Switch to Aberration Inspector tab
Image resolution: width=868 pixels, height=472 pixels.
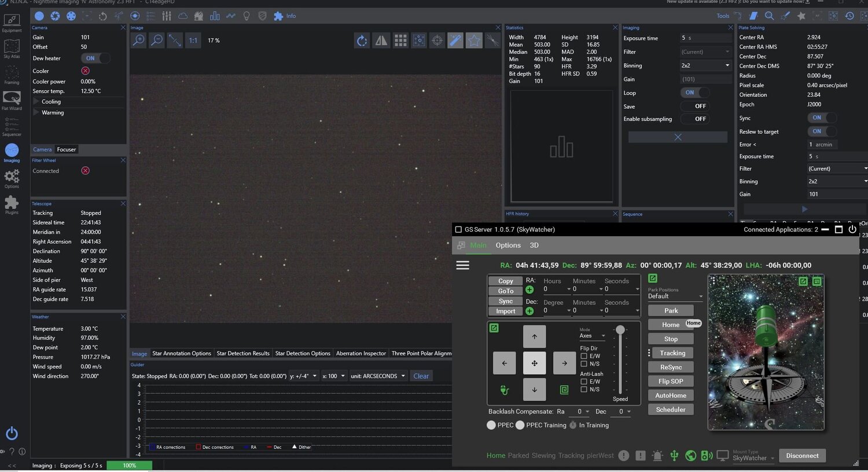point(361,353)
